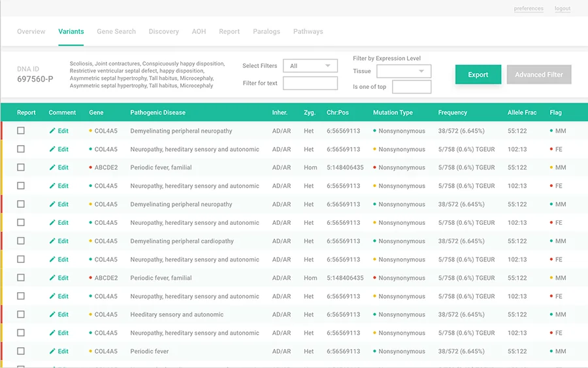This screenshot has height=368, width=588.
Task: Open the Tissue dropdown
Action: pyautogui.click(x=404, y=71)
